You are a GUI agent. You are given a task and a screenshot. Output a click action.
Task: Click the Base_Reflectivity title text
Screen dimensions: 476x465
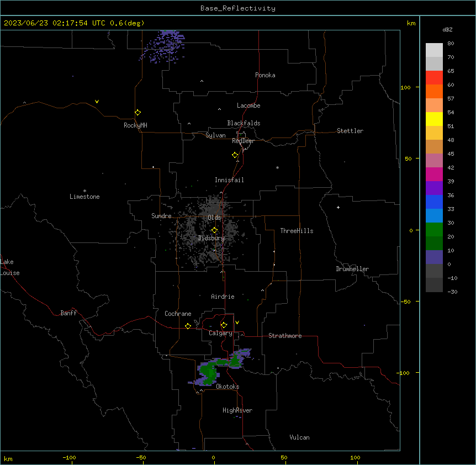tap(238, 8)
